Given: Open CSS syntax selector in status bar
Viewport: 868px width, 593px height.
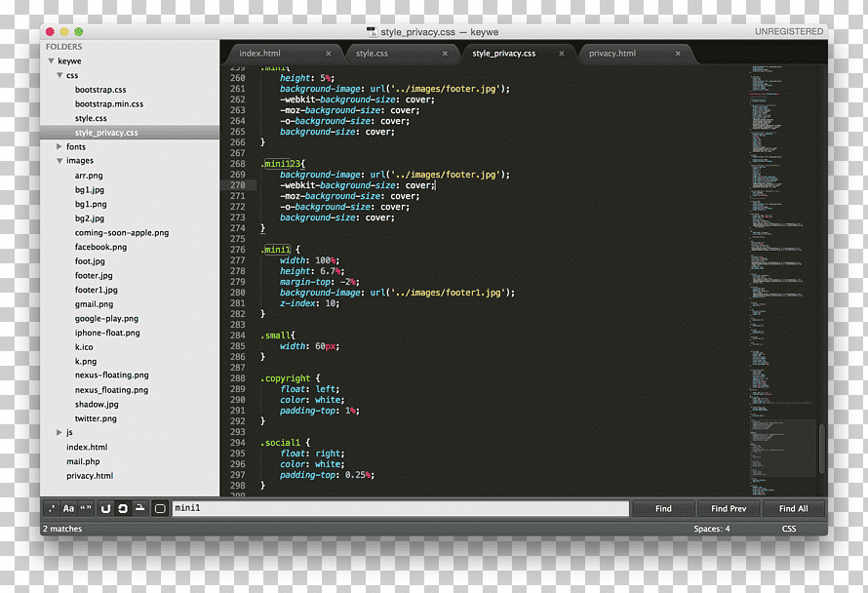Looking at the screenshot, I should coord(789,529).
